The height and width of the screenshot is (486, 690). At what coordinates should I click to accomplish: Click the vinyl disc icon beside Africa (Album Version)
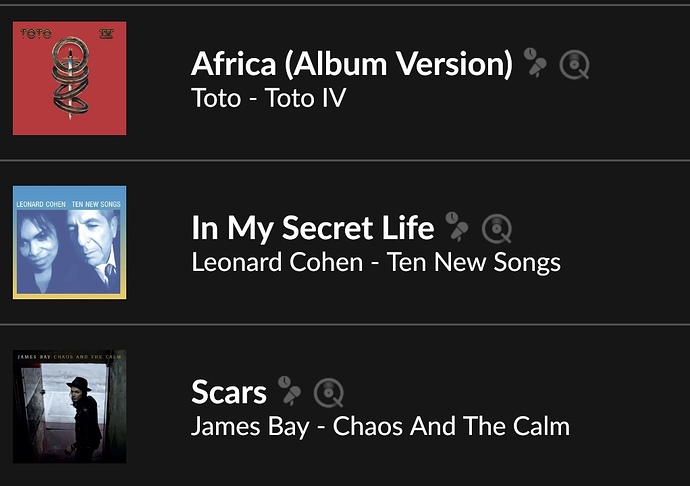[574, 65]
